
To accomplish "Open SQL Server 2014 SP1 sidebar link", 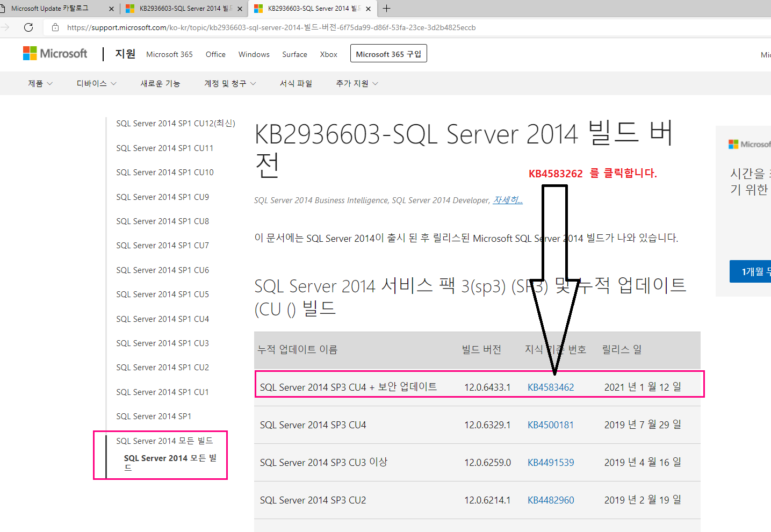I will coord(154,416).
